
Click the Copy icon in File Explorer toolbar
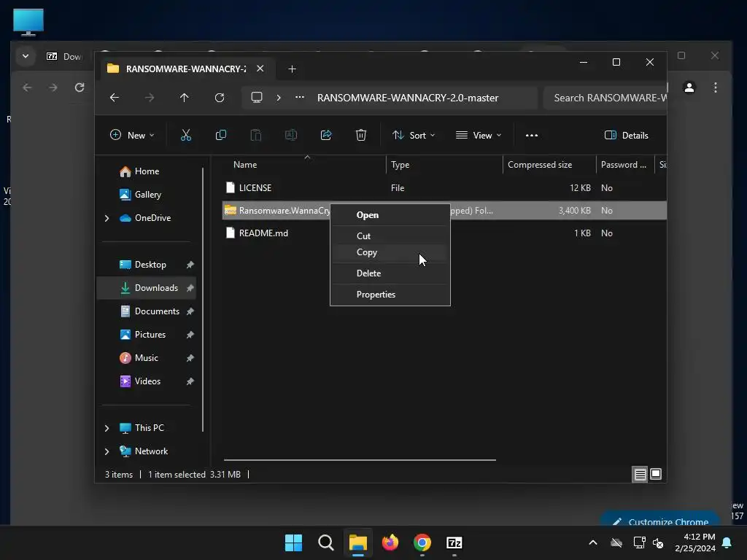(220, 135)
